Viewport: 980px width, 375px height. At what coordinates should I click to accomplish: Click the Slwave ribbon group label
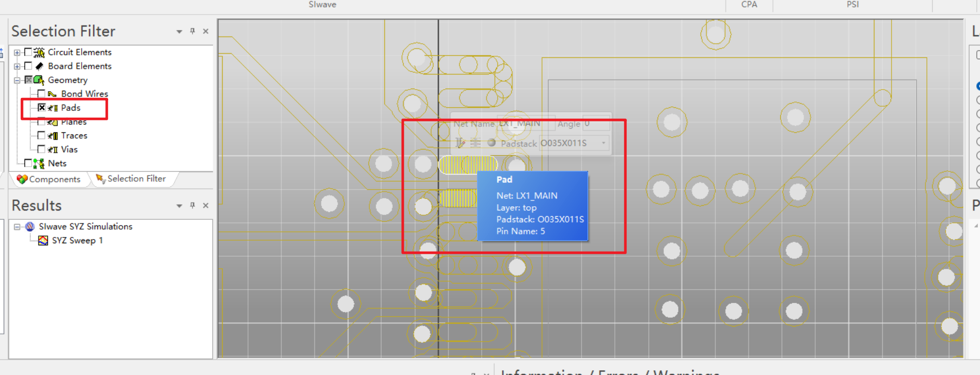[x=323, y=5]
